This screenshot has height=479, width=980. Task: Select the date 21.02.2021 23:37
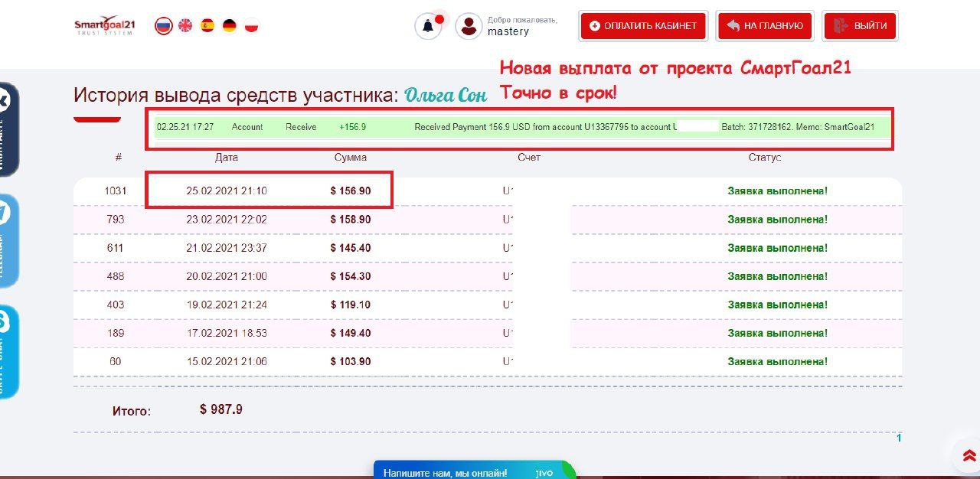227,248
